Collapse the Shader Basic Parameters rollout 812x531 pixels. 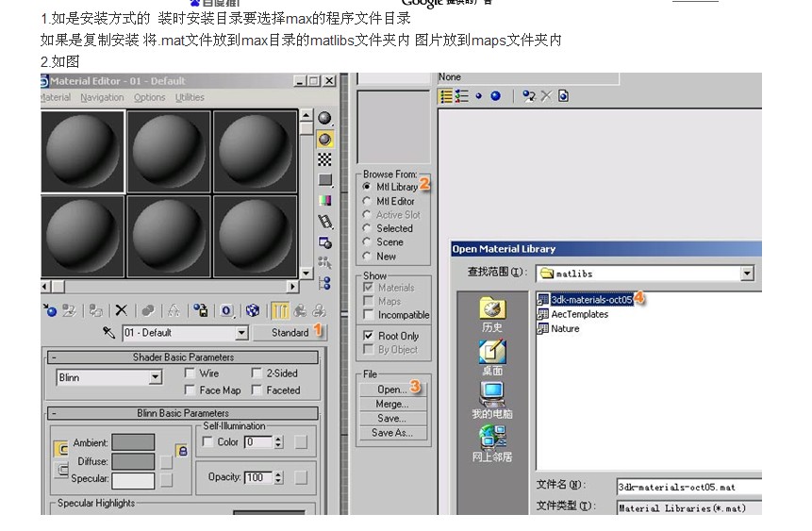click(183, 357)
